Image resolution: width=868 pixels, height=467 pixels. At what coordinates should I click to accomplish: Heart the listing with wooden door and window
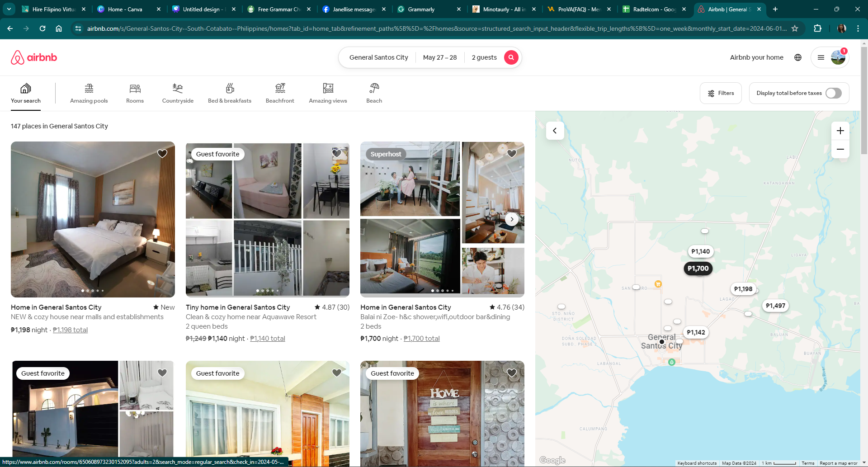coord(337,373)
